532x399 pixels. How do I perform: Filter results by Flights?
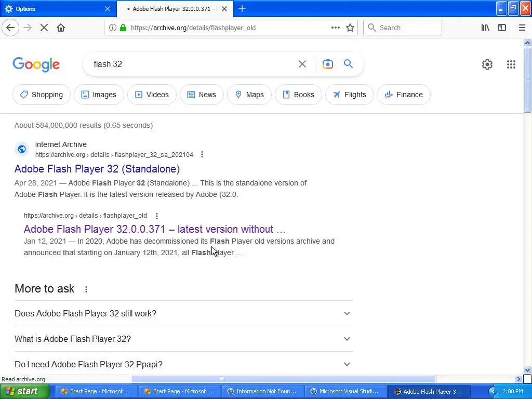[350, 95]
